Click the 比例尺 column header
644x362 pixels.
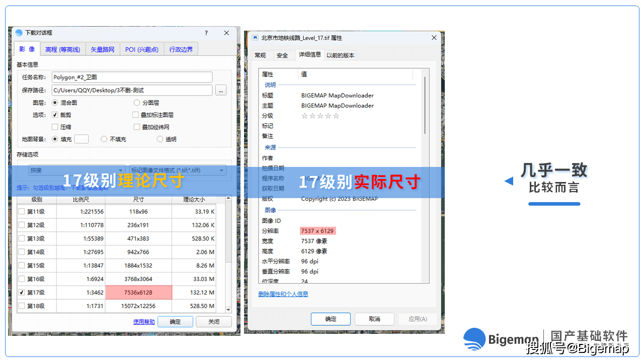point(80,200)
